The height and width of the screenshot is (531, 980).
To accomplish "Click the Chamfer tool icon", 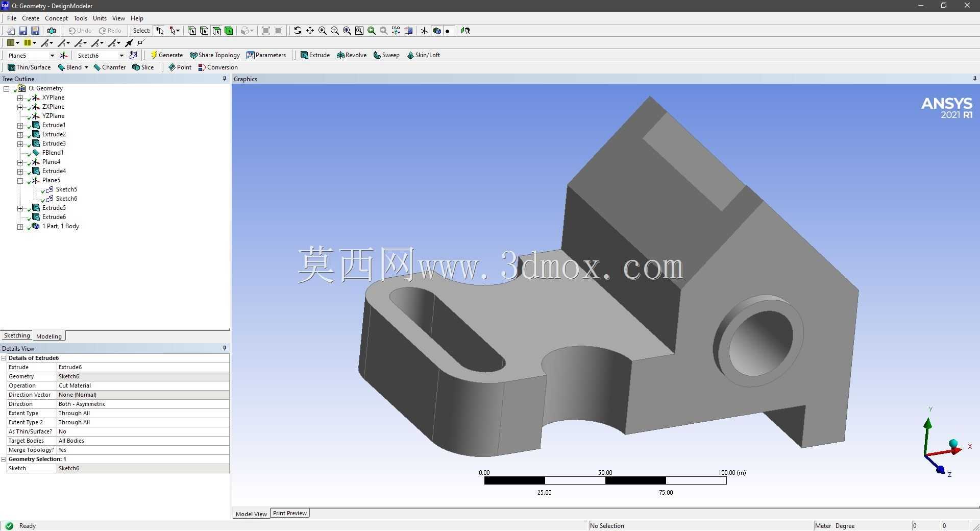I will (97, 67).
